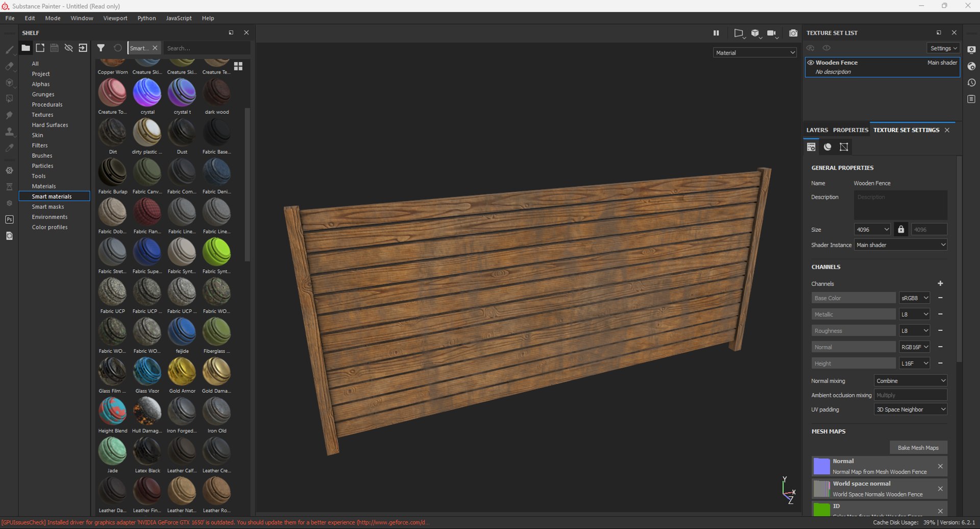Screen dimensions: 980x529
Task: Click the shelf Search input field
Action: pos(207,48)
